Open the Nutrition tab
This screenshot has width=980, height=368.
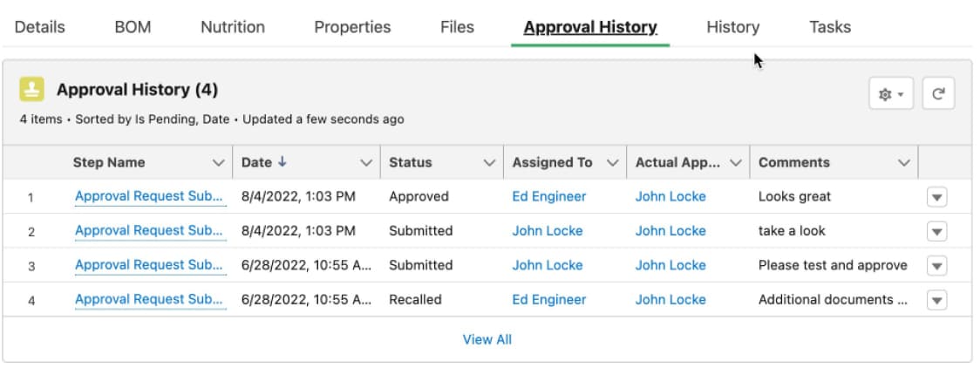click(x=233, y=27)
